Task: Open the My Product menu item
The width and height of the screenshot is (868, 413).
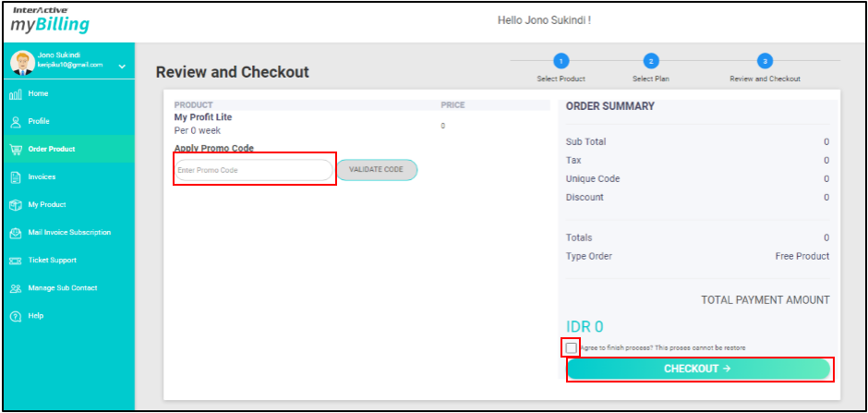Action: [46, 205]
